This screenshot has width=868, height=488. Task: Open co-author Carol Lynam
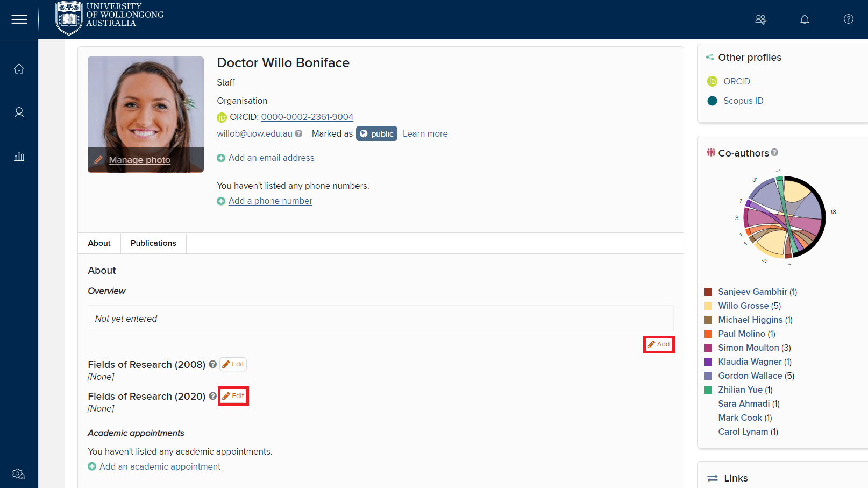(743, 432)
